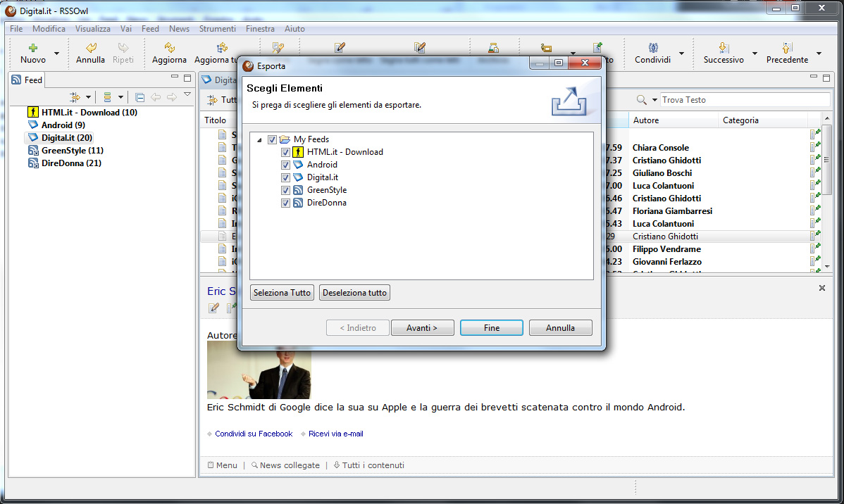This screenshot has width=844, height=504.
Task: Minimize the Feed panel
Action: (175, 77)
